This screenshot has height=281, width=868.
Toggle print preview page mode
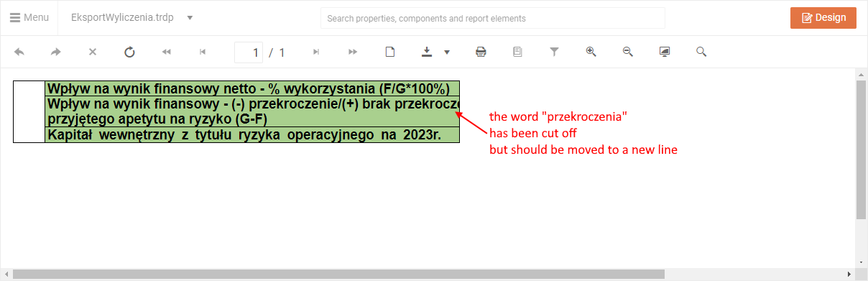click(390, 52)
